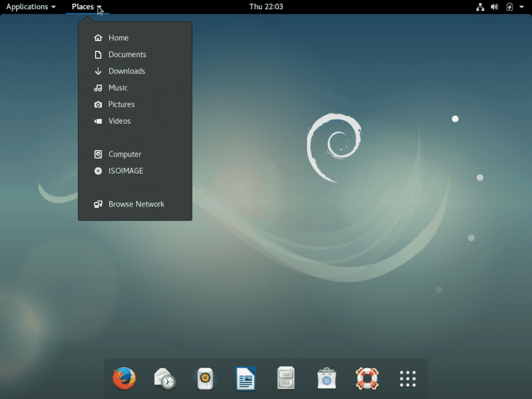Launch LibreOffice Writer from the dock
This screenshot has height=399, width=532.
(245, 378)
